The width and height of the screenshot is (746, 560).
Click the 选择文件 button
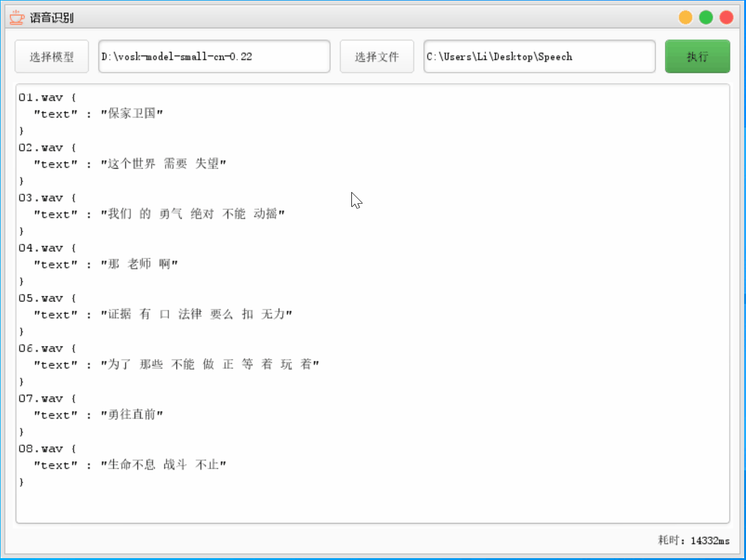pyautogui.click(x=377, y=56)
